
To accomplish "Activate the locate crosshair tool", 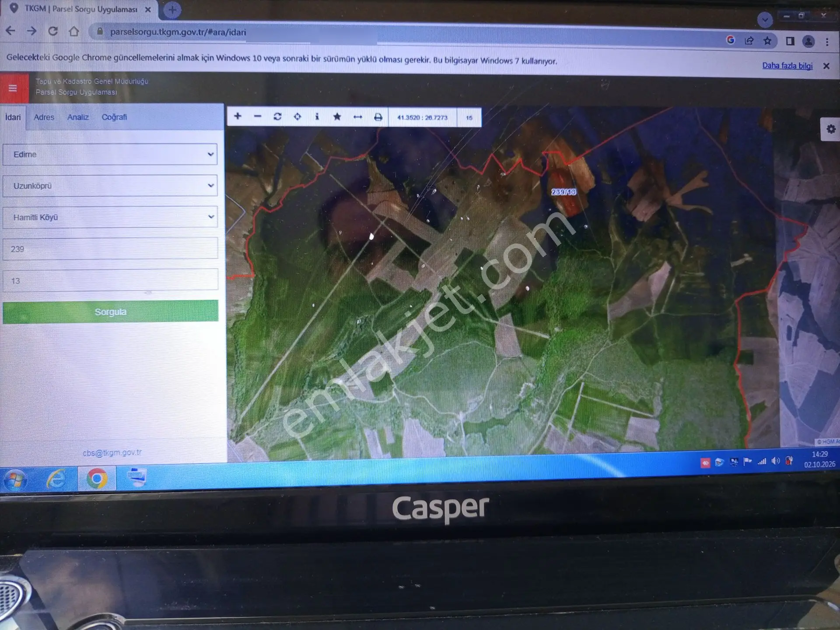I will click(x=297, y=117).
